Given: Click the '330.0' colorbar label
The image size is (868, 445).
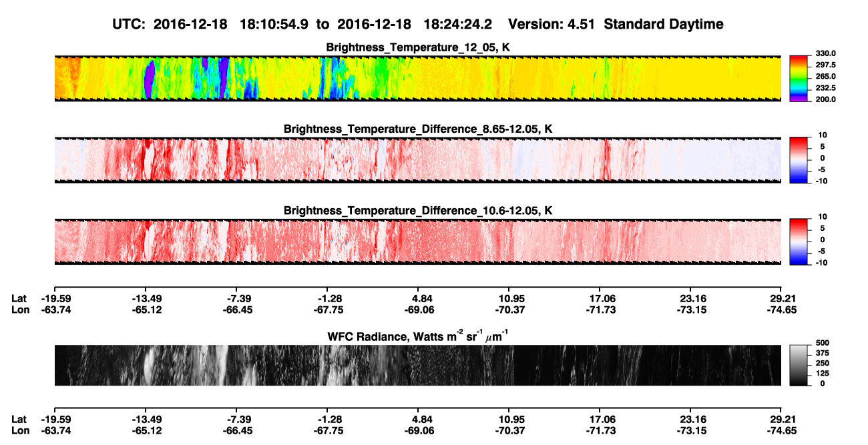Looking at the screenshot, I should coord(825,54).
